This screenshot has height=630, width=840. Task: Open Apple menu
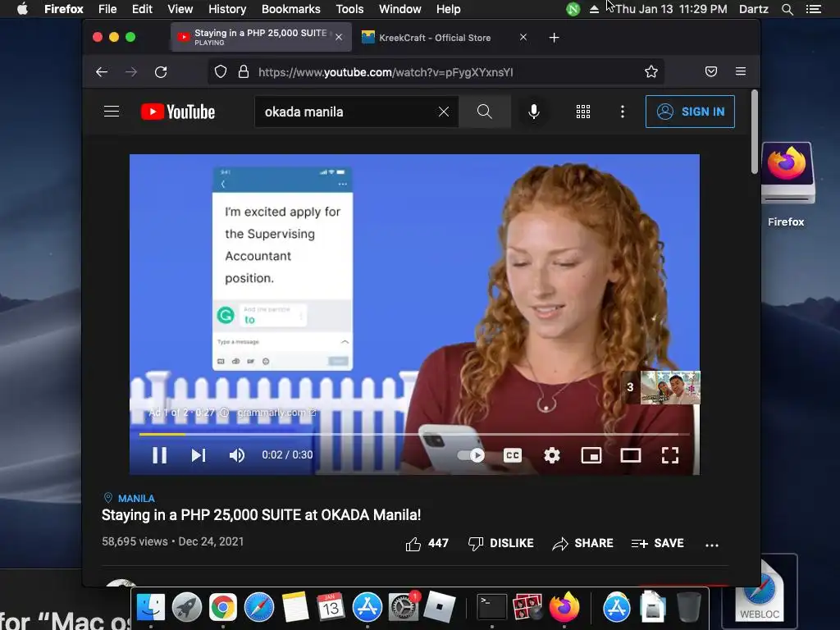coord(22,9)
